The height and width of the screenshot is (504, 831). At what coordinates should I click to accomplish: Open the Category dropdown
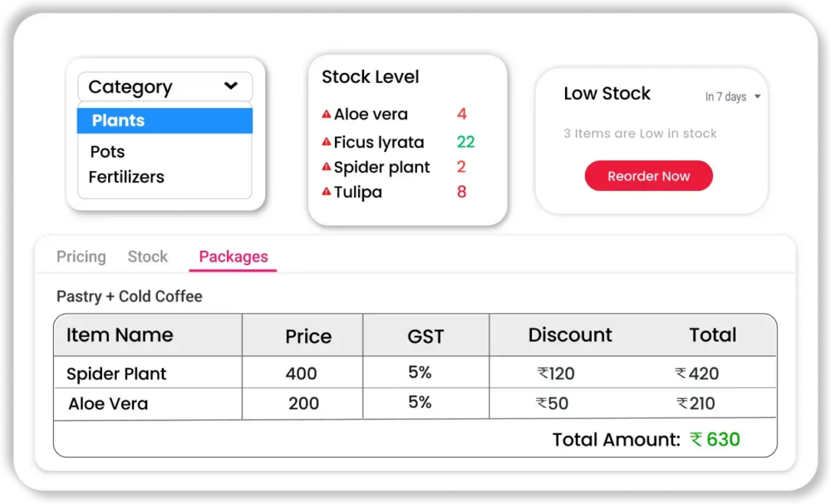(164, 86)
